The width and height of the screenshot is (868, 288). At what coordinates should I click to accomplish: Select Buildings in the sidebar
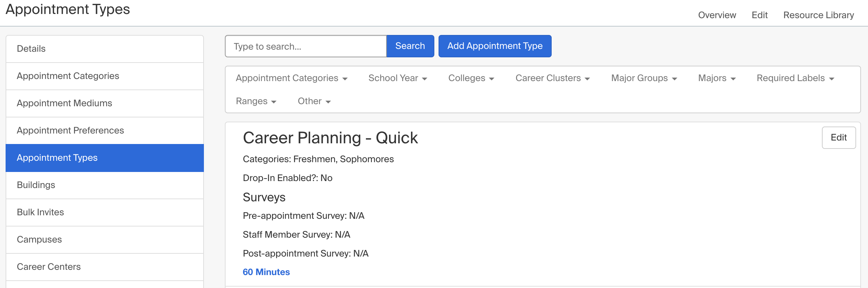(36, 185)
